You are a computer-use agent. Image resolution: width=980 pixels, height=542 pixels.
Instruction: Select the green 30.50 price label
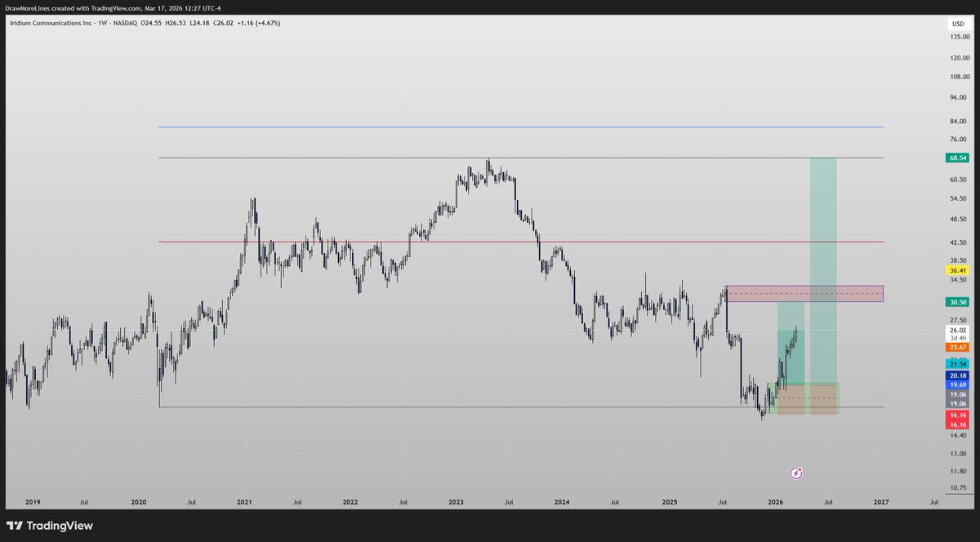(x=958, y=301)
